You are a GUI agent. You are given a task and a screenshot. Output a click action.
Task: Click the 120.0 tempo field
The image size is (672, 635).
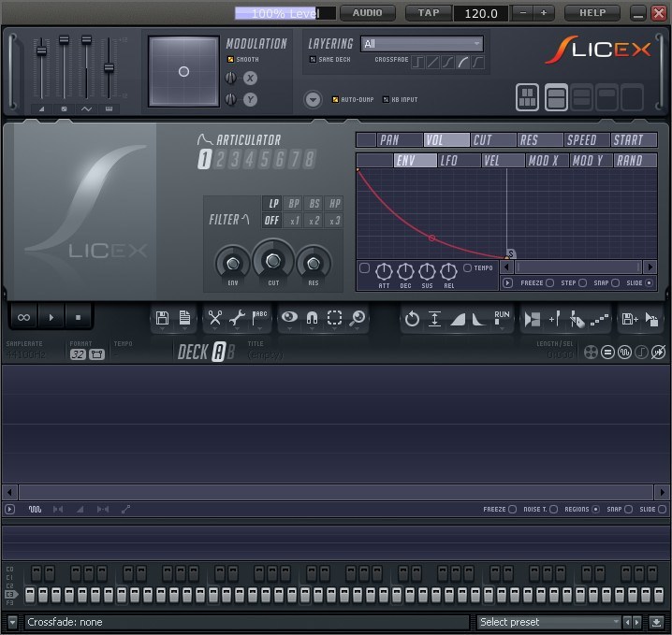(481, 13)
